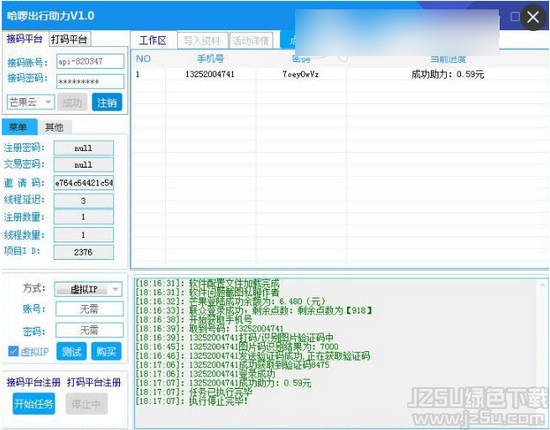Screen dimensions: 550x430
Task: Select the 成功助力: 0.59元 progress cell
Action: pyautogui.click(x=448, y=74)
